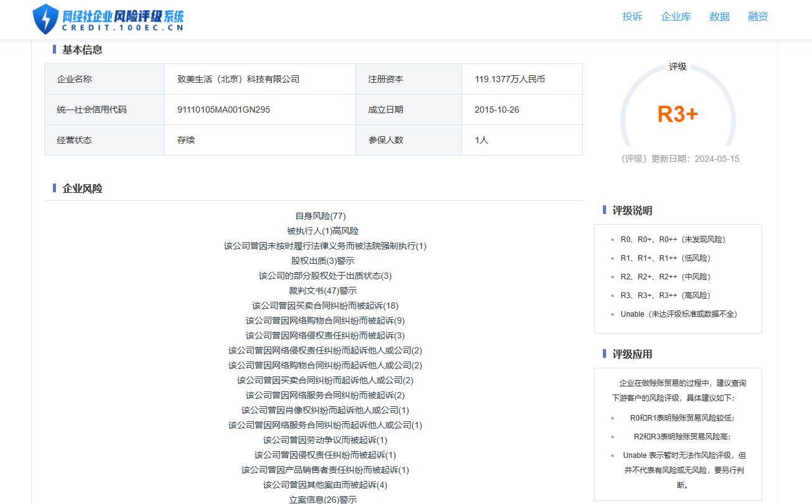812x504 pixels.
Task: Click the R3+ rating value
Action: 678,114
